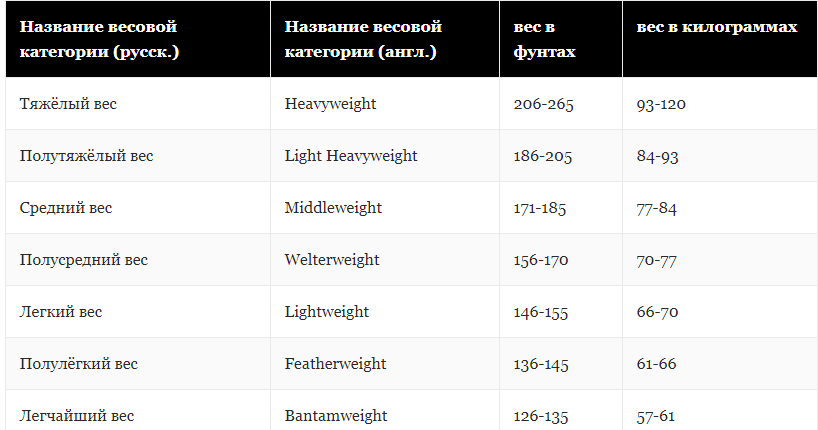The width and height of the screenshot is (818, 430).
Task: Click the 77-84 kilograms value
Action: coord(656,208)
